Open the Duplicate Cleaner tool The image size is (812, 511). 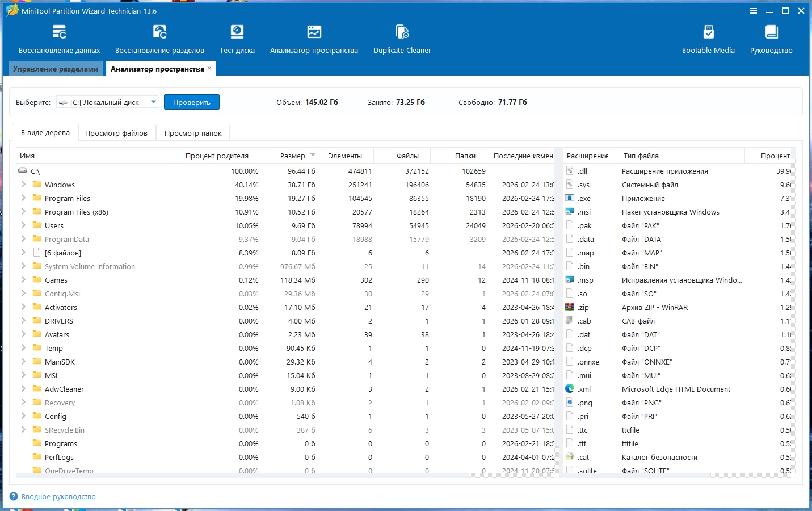tap(402, 32)
